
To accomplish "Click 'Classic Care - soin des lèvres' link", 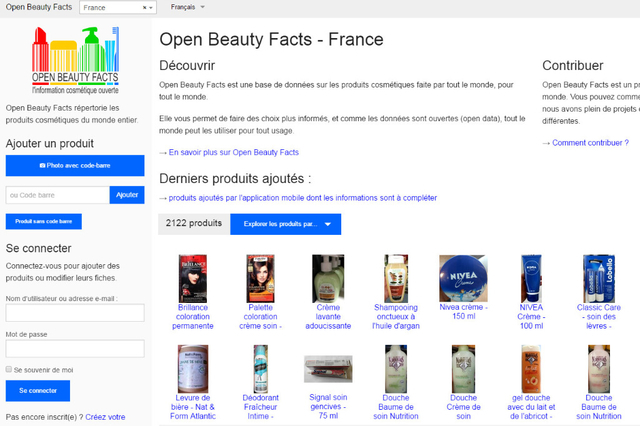I will (599, 317).
